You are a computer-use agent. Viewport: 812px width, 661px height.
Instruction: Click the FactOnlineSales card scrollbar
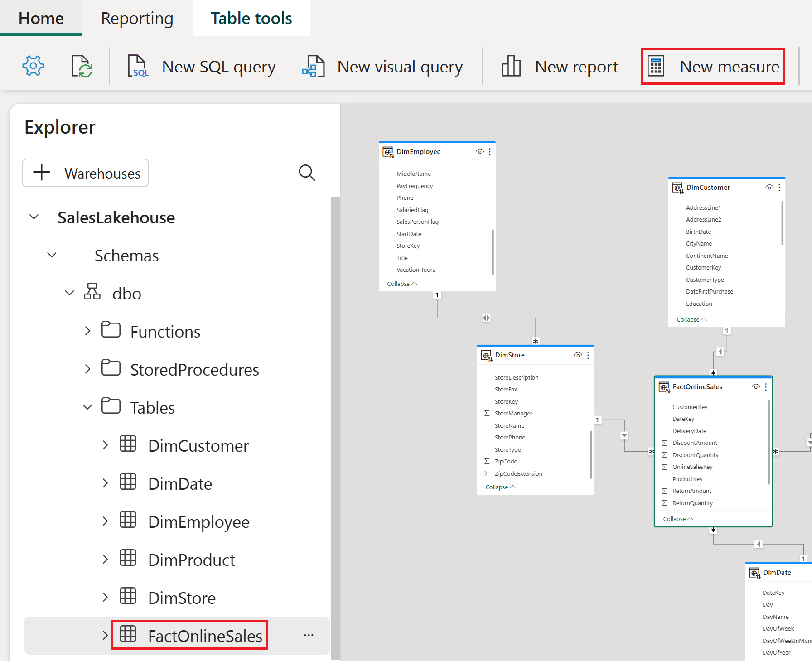pyautogui.click(x=769, y=443)
